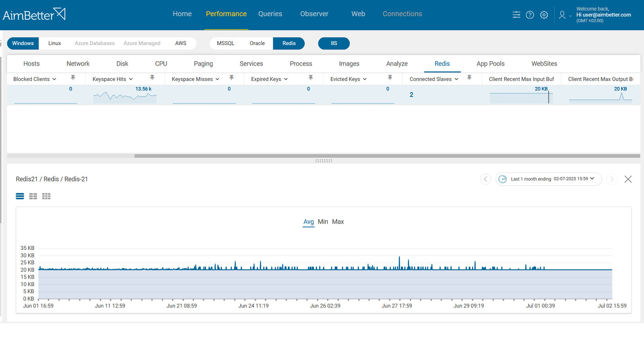The width and height of the screenshot is (644, 342).
Task: Click the clock icon in date selector
Action: [503, 179]
